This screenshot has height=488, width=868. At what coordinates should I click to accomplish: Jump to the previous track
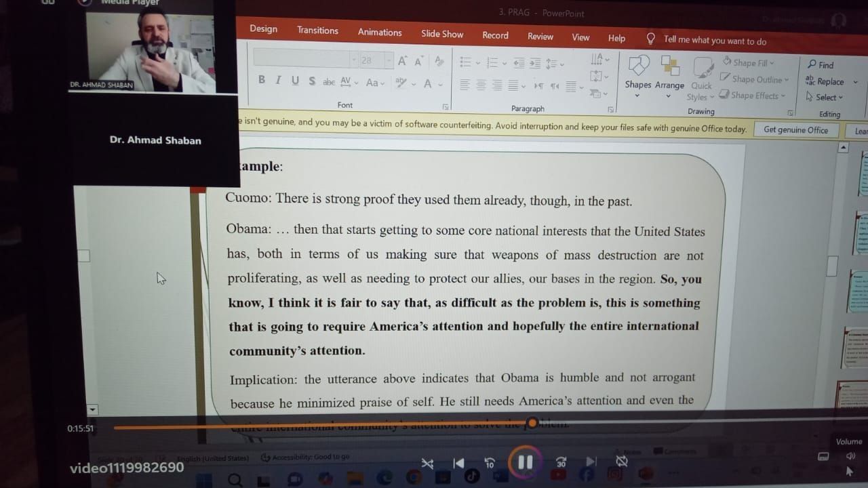pyautogui.click(x=458, y=463)
